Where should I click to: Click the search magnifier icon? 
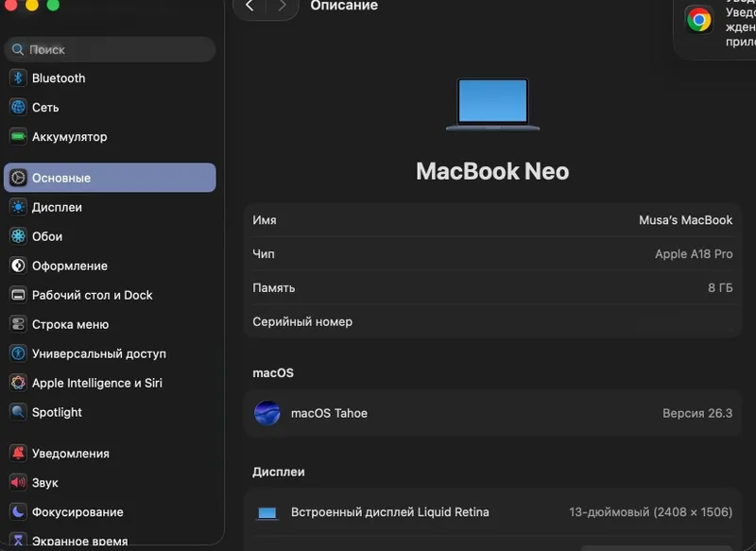18,50
